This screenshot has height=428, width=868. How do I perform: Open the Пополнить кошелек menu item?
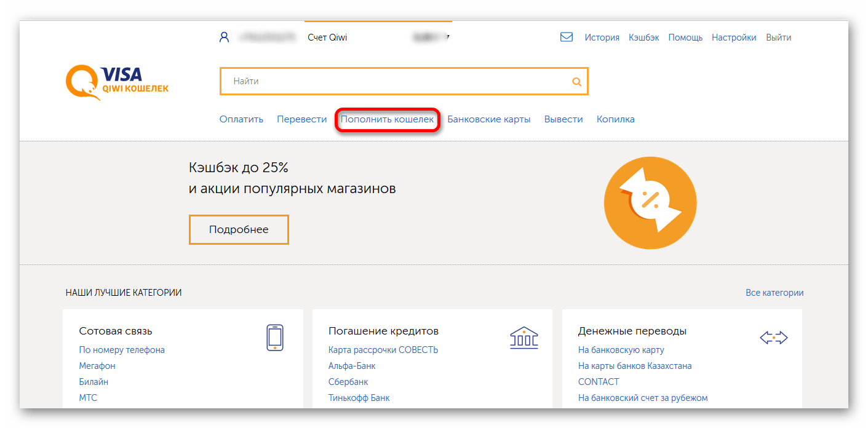[x=387, y=119]
